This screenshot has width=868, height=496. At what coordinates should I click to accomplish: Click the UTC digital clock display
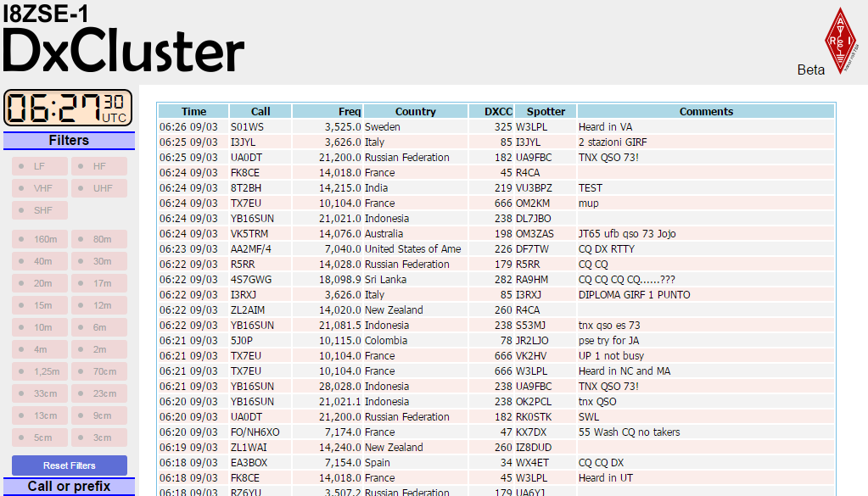click(68, 108)
